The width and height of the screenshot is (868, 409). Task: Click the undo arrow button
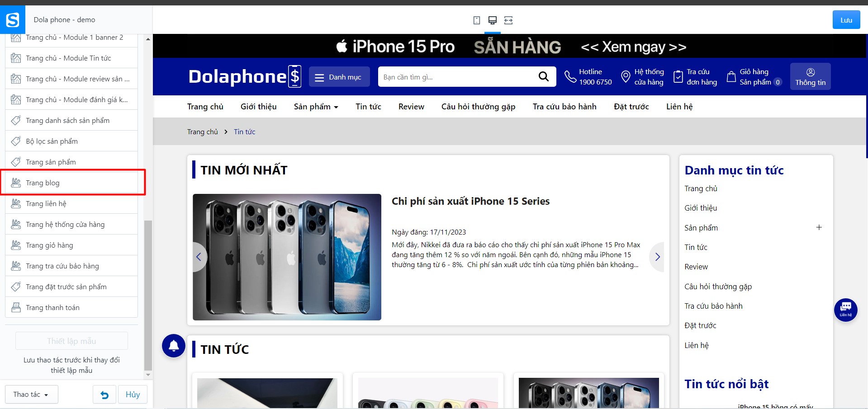click(104, 395)
